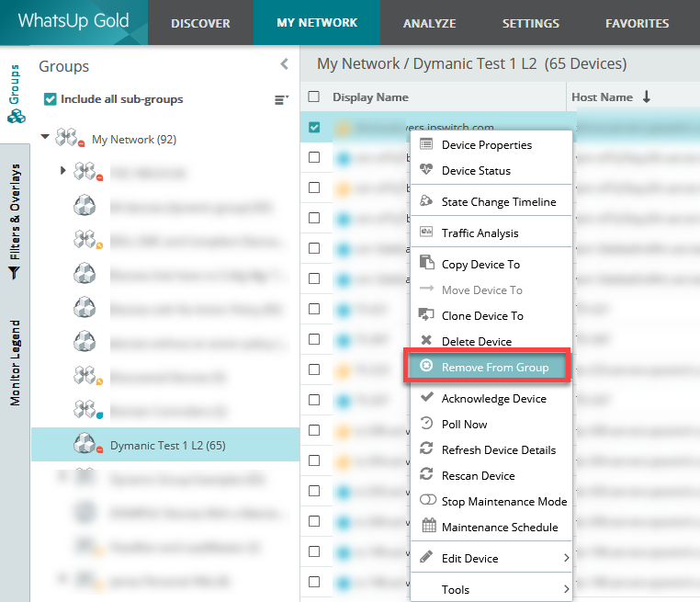Open the Monitor Legend side tab

tap(15, 363)
